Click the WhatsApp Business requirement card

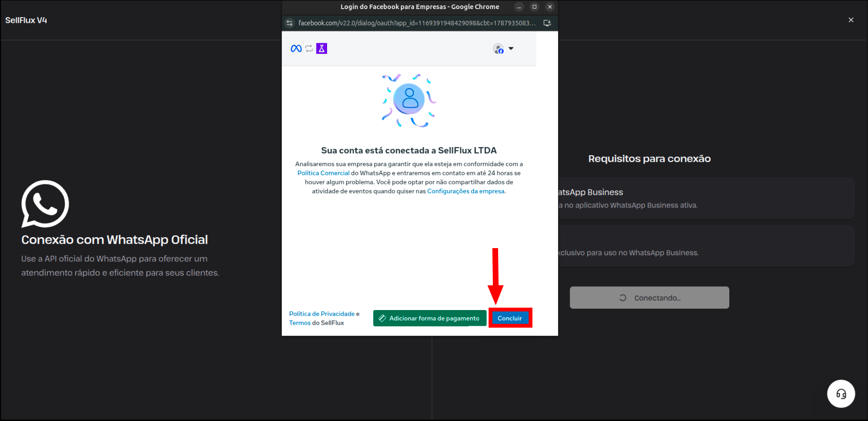(x=706, y=198)
